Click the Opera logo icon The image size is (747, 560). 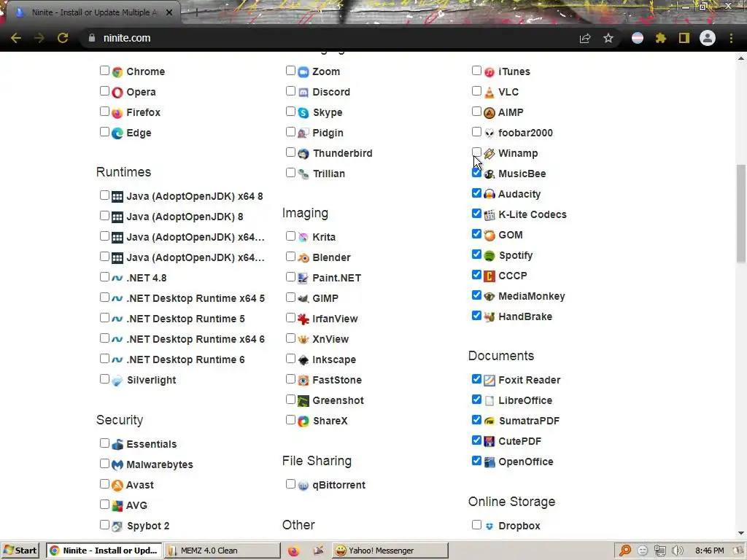tap(117, 93)
